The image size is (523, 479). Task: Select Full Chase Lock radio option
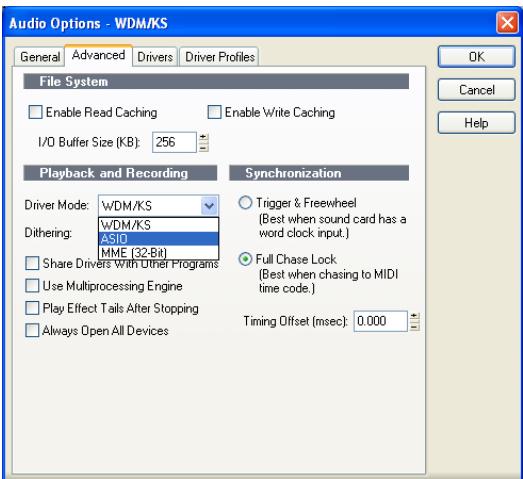(245, 259)
